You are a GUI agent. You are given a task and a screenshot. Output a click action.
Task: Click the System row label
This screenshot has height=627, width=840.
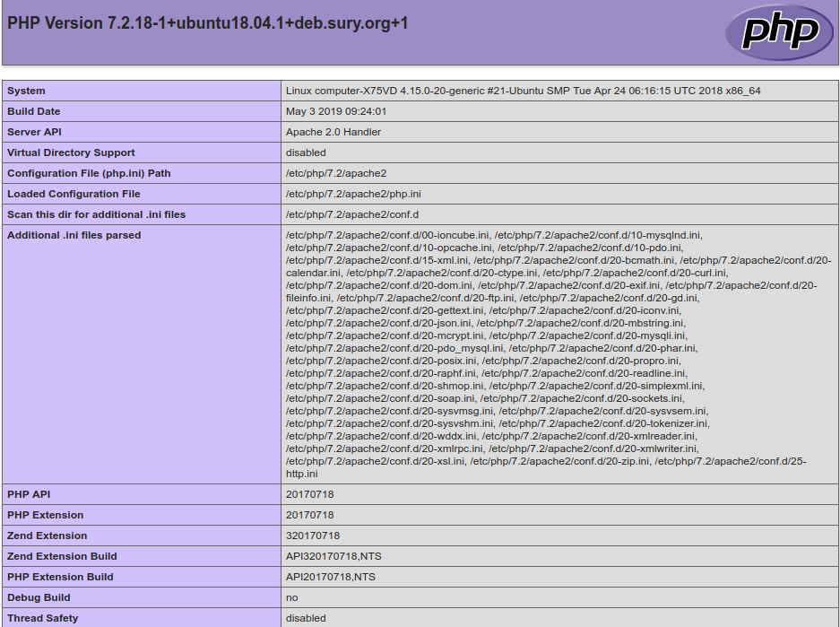tap(26, 91)
